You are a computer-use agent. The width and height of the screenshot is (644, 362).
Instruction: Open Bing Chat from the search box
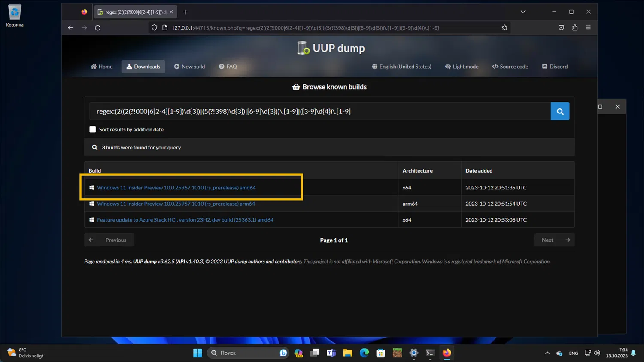coord(283,353)
